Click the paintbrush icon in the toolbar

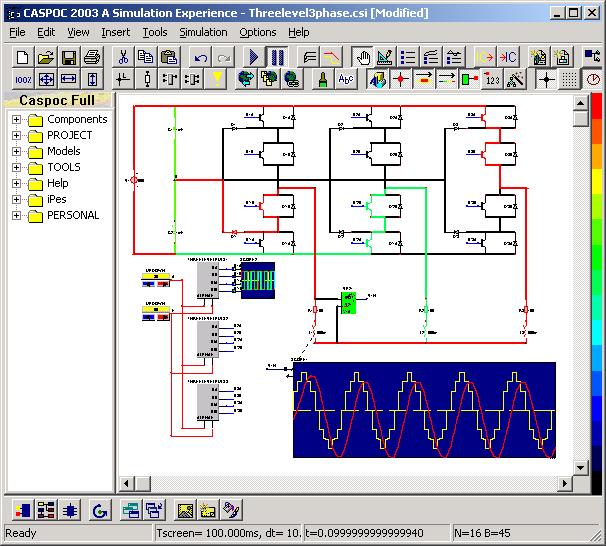click(x=323, y=80)
